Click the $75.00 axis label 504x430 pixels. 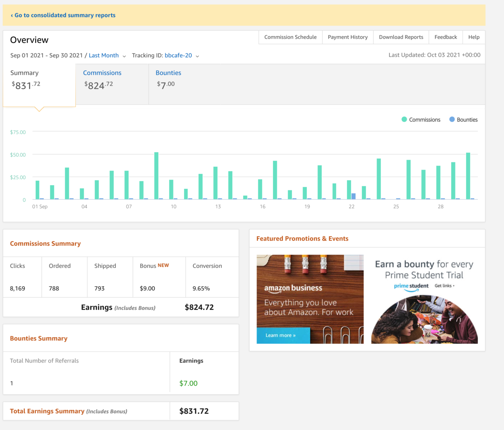pos(18,132)
